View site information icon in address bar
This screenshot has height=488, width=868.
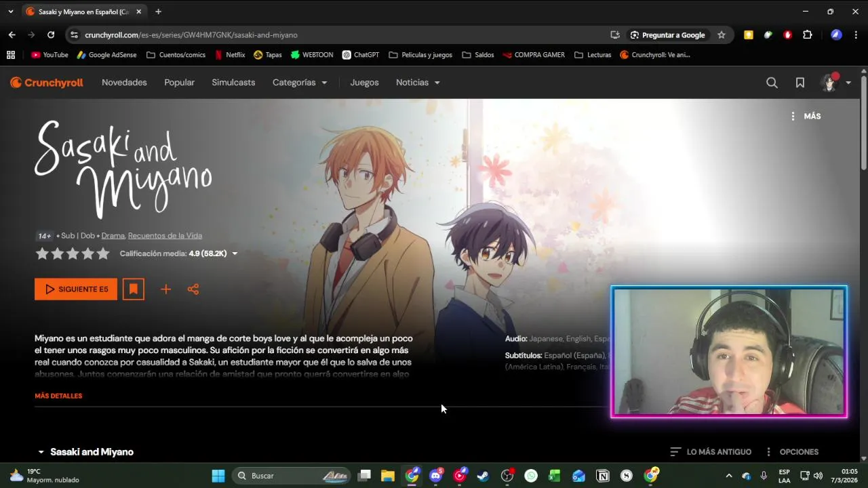click(x=75, y=35)
